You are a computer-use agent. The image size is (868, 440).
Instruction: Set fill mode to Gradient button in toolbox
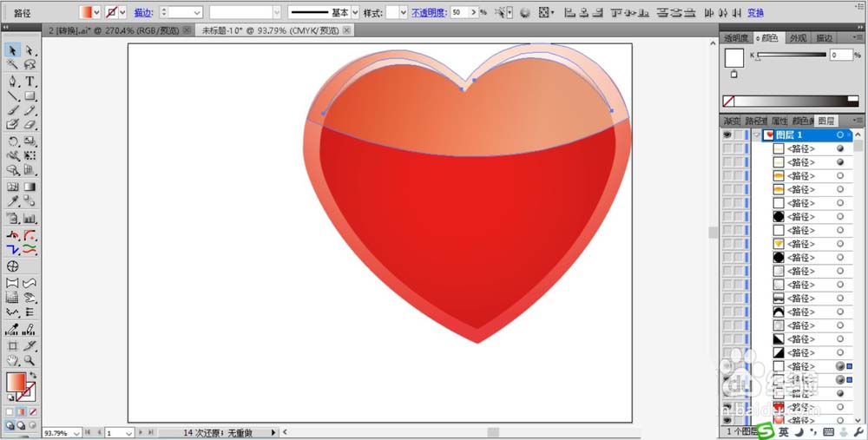[21, 411]
